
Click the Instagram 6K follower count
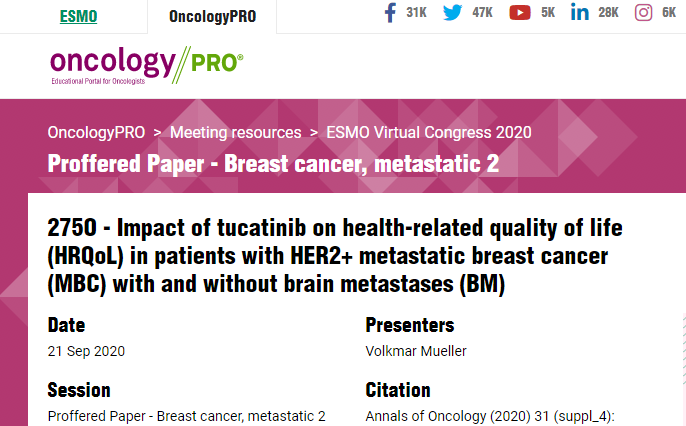coord(669,13)
